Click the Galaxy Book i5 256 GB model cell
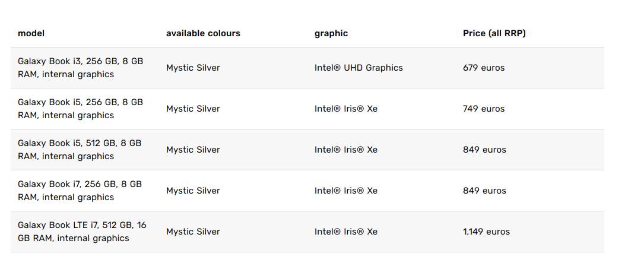The height and width of the screenshot is (269, 644). tap(80, 109)
